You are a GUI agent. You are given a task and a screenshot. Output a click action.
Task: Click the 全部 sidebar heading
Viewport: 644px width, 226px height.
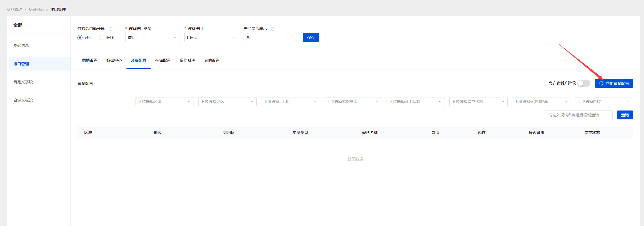tap(18, 25)
